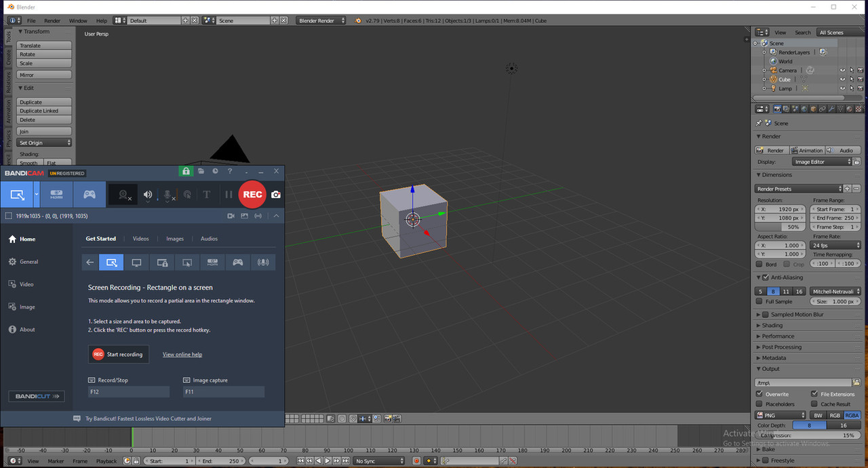Open Modifiers properties wrench icon
Screen dimensions: 868x468
click(831, 109)
